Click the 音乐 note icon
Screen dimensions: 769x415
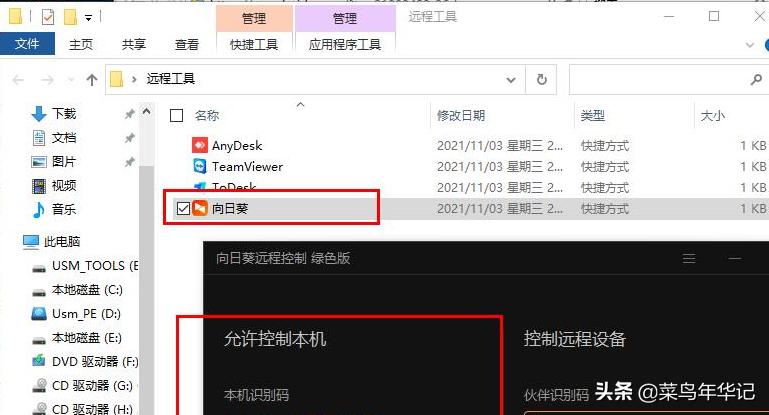pos(39,210)
